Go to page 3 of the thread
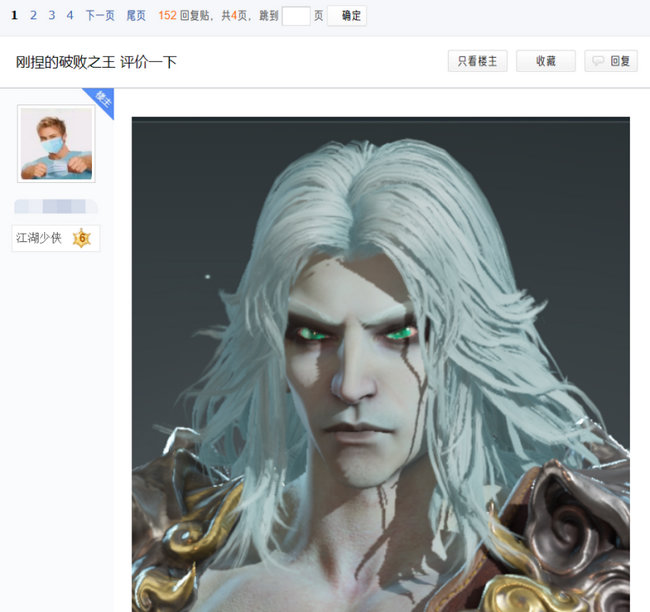650x612 pixels. [51, 16]
